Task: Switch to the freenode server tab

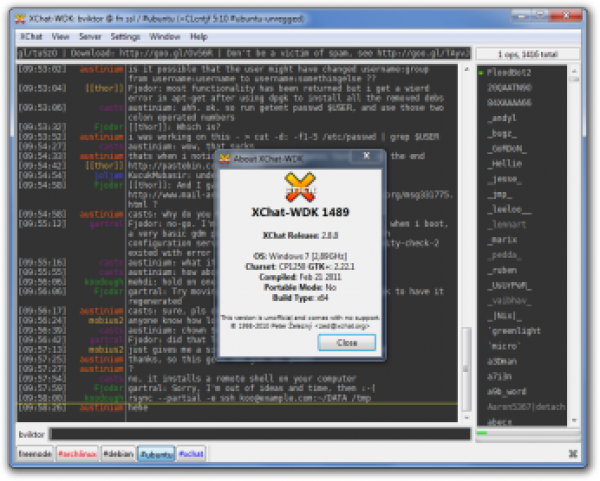Action: tap(35, 454)
